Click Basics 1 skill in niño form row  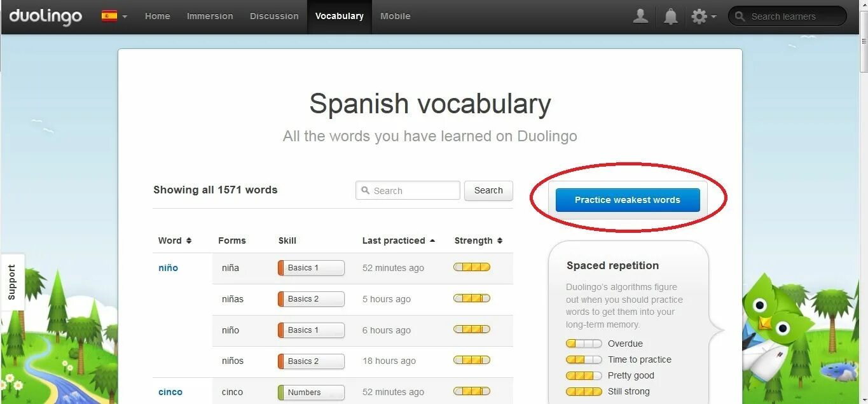pos(311,330)
